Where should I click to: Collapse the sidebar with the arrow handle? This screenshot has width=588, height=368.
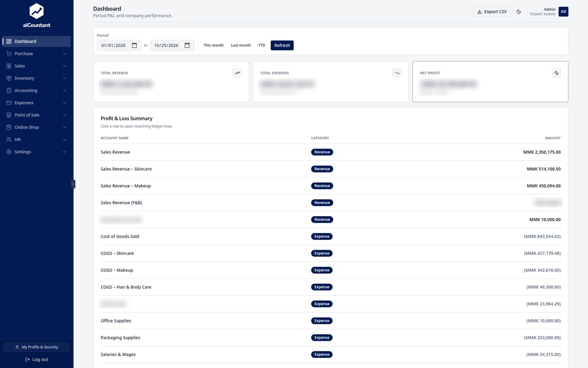[73, 184]
